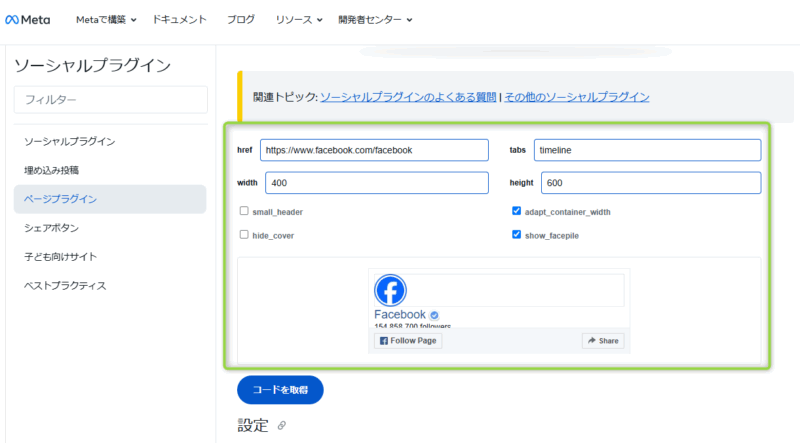This screenshot has width=800, height=443.
Task: Click the verified badge next to Facebook
Action: point(434,315)
